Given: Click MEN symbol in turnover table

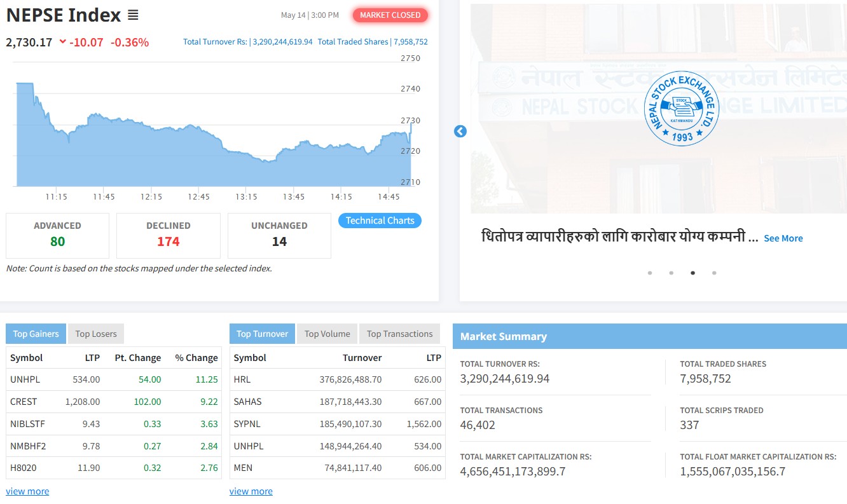Looking at the screenshot, I should pos(243,468).
